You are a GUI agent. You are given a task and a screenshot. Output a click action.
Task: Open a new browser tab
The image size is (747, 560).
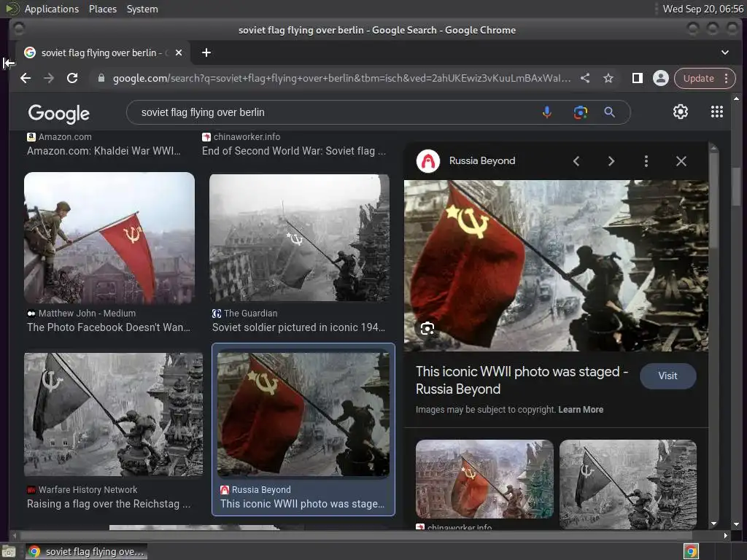206,52
